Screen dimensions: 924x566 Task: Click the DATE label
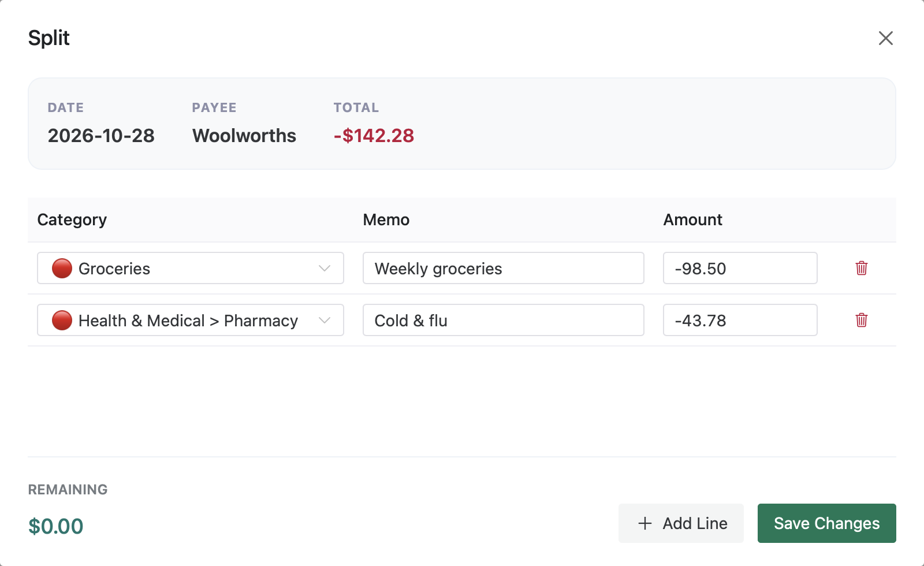[x=66, y=107]
